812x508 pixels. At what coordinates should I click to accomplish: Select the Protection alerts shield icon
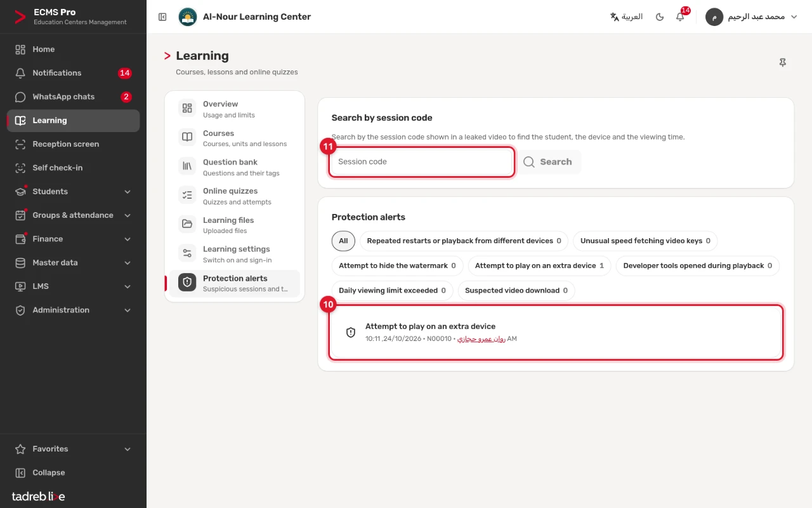(187, 283)
